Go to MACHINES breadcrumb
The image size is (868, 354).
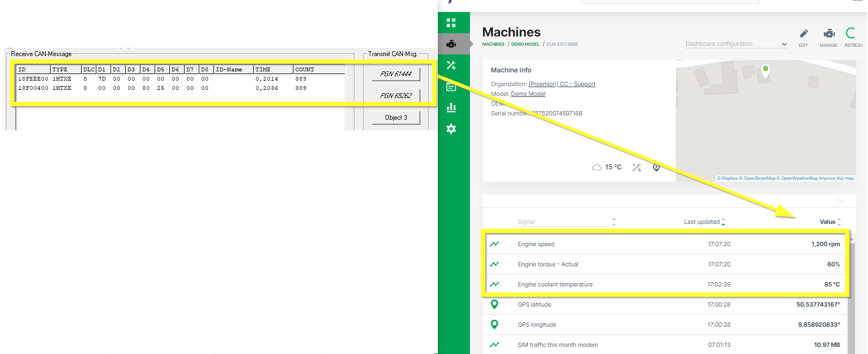point(493,44)
